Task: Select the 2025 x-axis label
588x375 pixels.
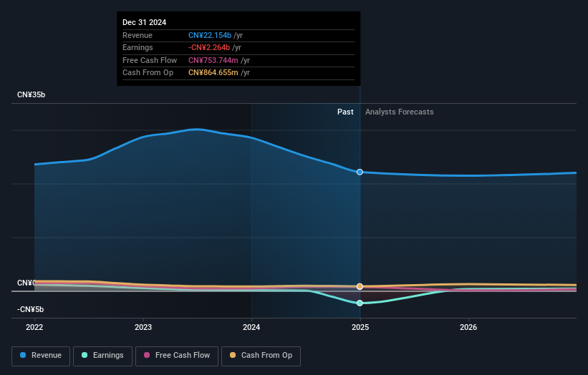Action: 360,327
